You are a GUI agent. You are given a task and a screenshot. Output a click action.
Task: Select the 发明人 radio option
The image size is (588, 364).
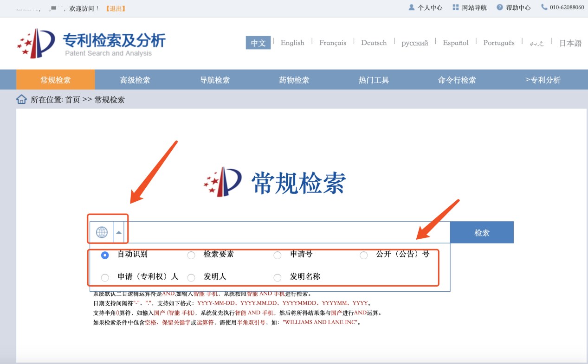pos(191,277)
